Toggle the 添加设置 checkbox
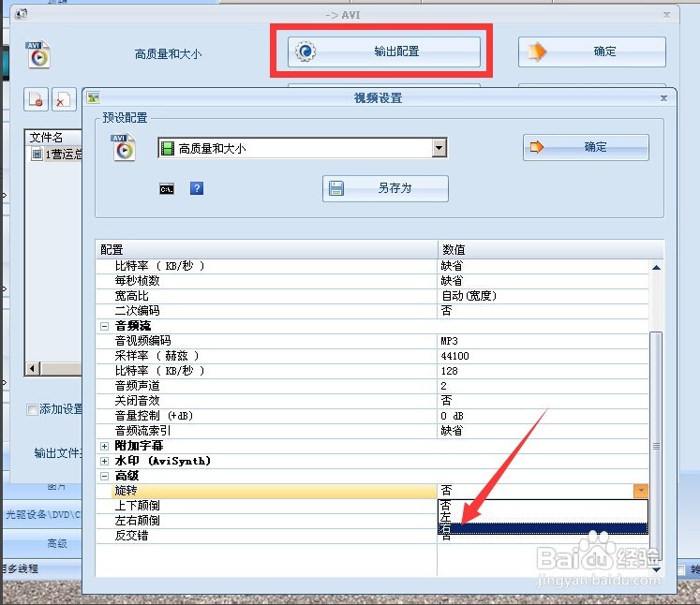Viewport: 700px width, 605px height. (32, 409)
